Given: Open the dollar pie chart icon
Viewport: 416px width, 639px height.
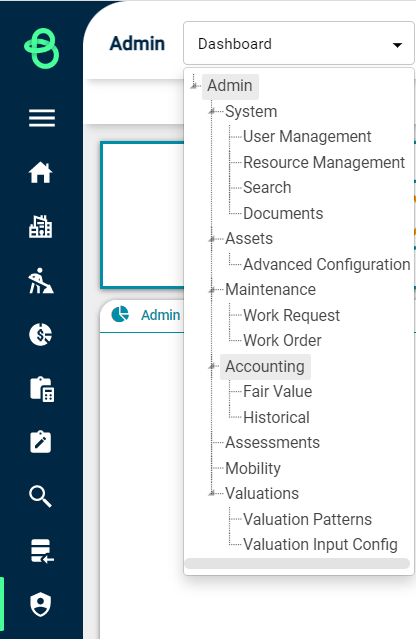Looking at the screenshot, I should pyautogui.click(x=40, y=335).
